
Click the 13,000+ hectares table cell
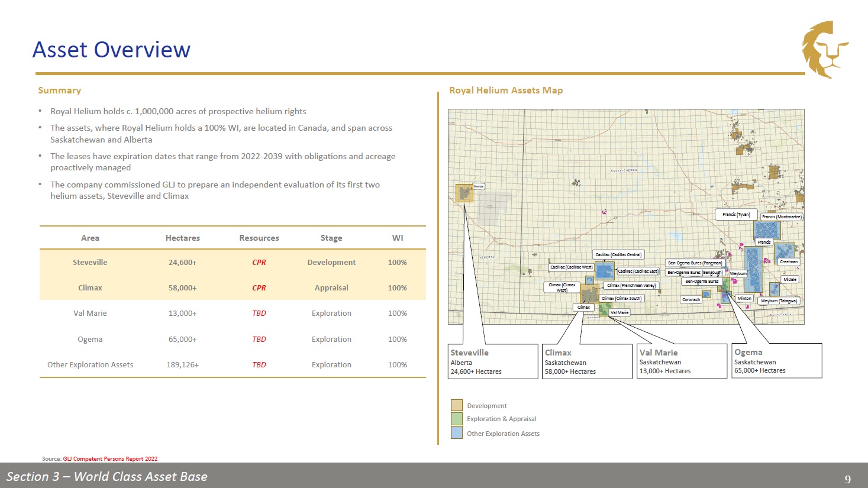click(x=183, y=313)
